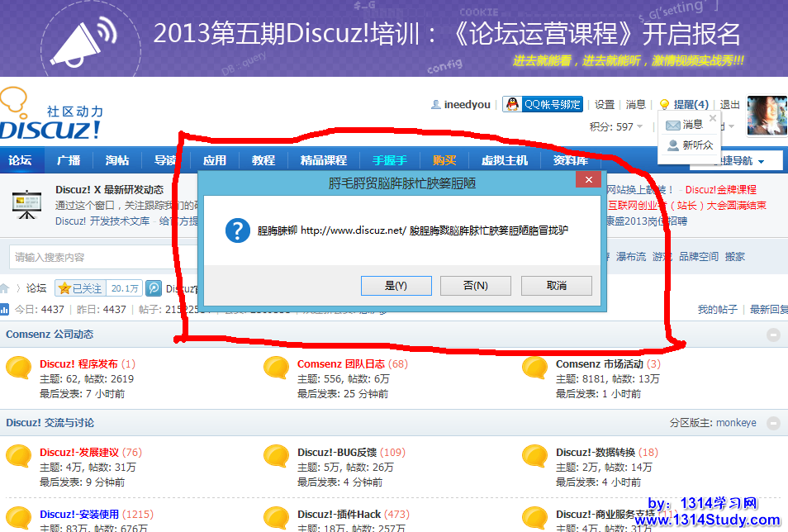Click the home icon in the breadcrumb

4,288
